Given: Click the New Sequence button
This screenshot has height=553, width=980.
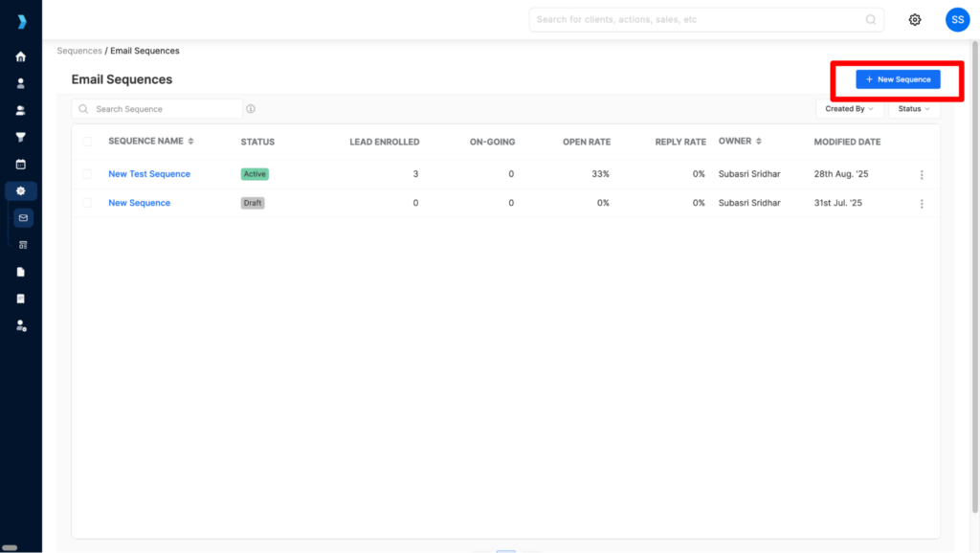Looking at the screenshot, I should (x=898, y=79).
